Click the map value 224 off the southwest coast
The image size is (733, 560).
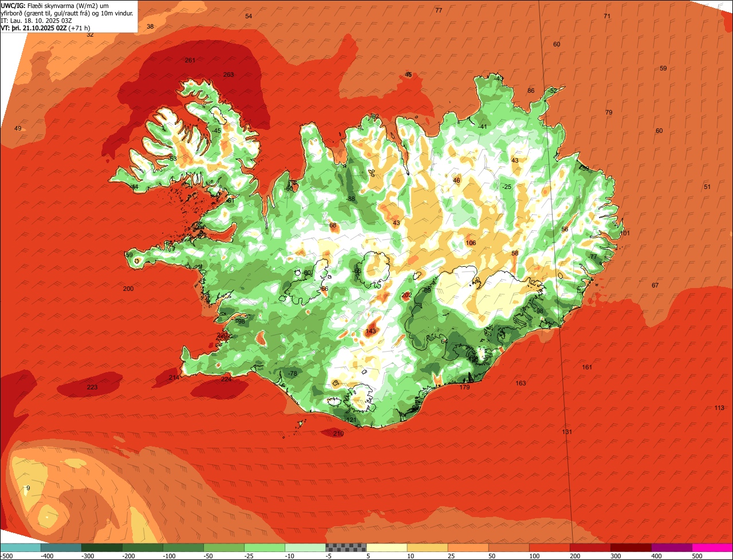coord(226,380)
